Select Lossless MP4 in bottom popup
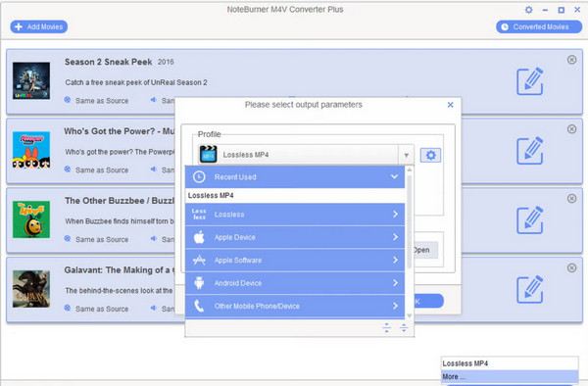 click(x=510, y=363)
